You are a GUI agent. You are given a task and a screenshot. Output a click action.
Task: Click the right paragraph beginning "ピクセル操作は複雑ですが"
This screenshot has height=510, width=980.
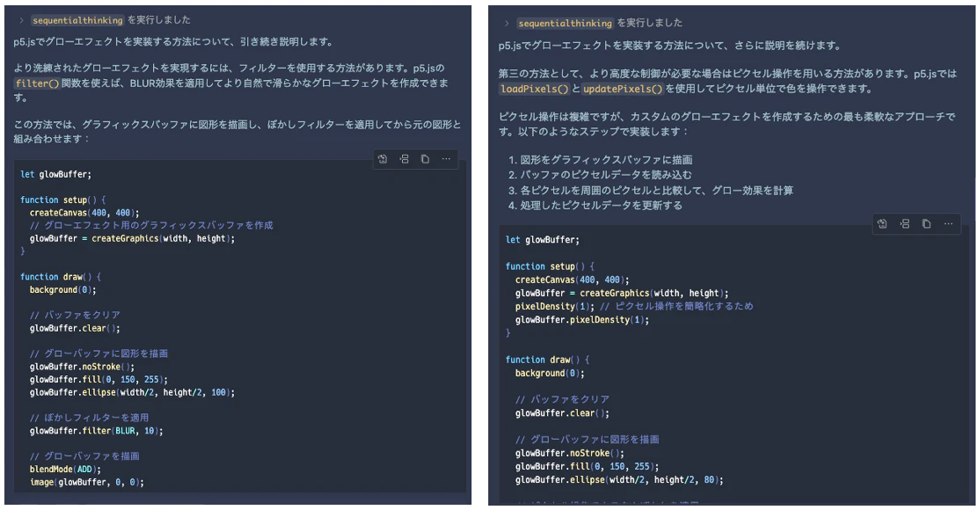(x=728, y=124)
